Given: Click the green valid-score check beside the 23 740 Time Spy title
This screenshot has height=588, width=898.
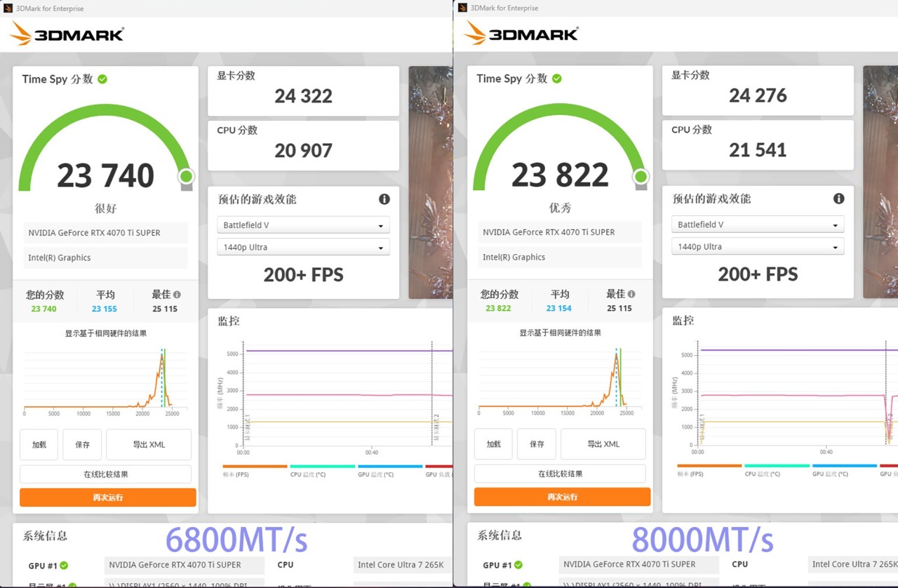Looking at the screenshot, I should coord(102,79).
